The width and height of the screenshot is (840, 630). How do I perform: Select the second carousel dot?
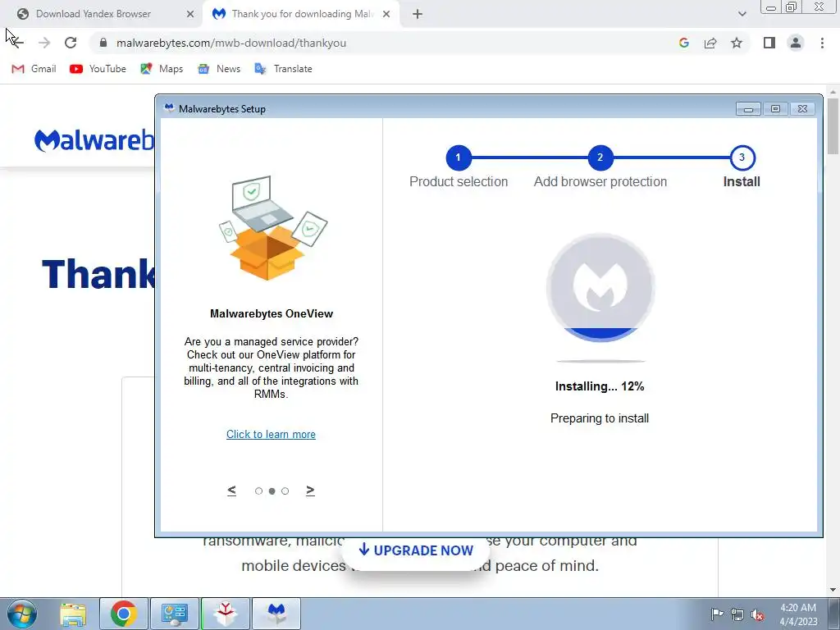tap(272, 491)
